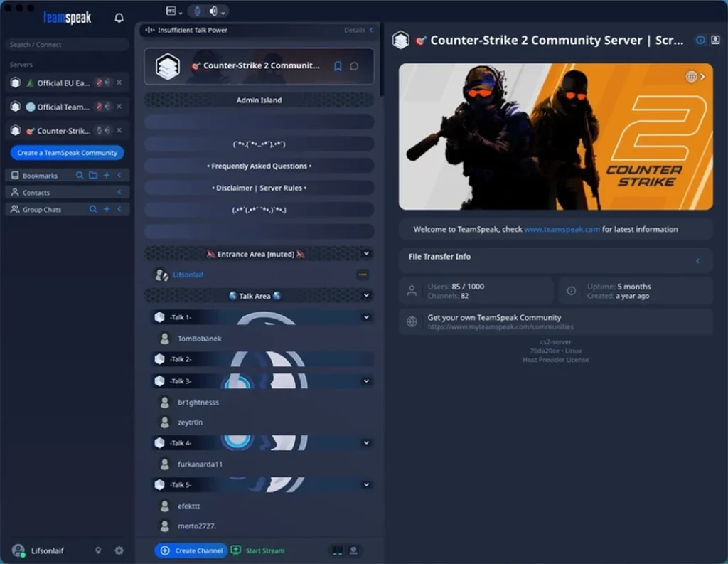Screen dimensions: 728x564
Task: Select the Official Team... server
Action: coord(63,107)
